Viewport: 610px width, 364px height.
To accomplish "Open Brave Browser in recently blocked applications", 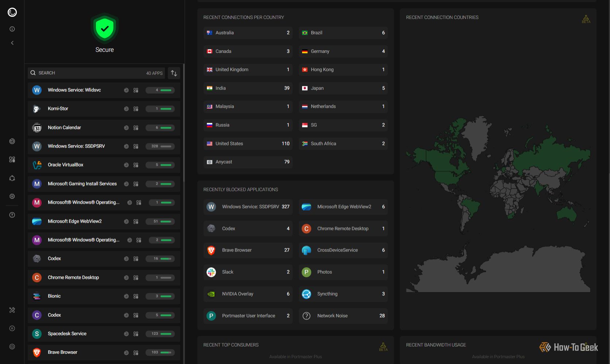I will point(248,250).
